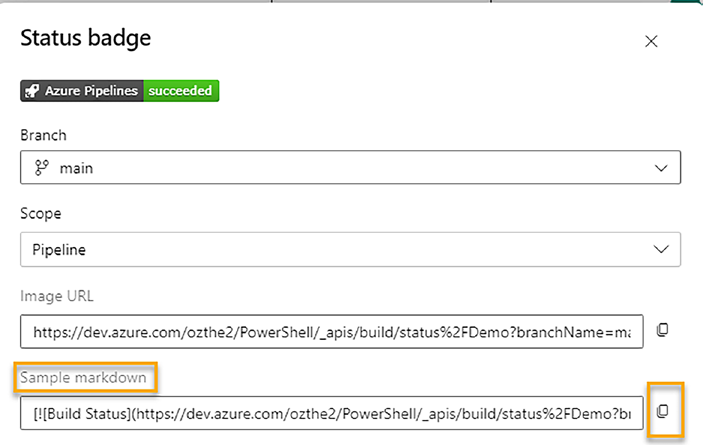Screen dimensions: 703x445
Task: Click the green "succeeded" badge segment
Action: pos(181,91)
